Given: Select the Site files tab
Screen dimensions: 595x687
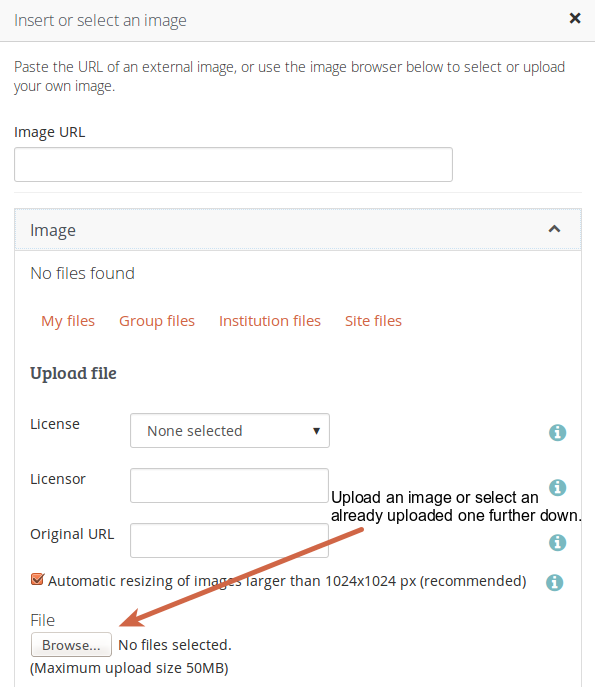Looking at the screenshot, I should click(373, 321).
